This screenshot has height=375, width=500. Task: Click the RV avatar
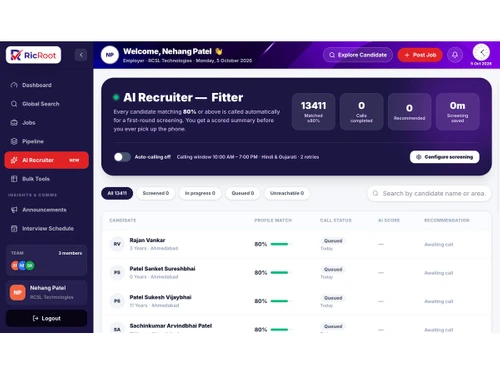(117, 244)
